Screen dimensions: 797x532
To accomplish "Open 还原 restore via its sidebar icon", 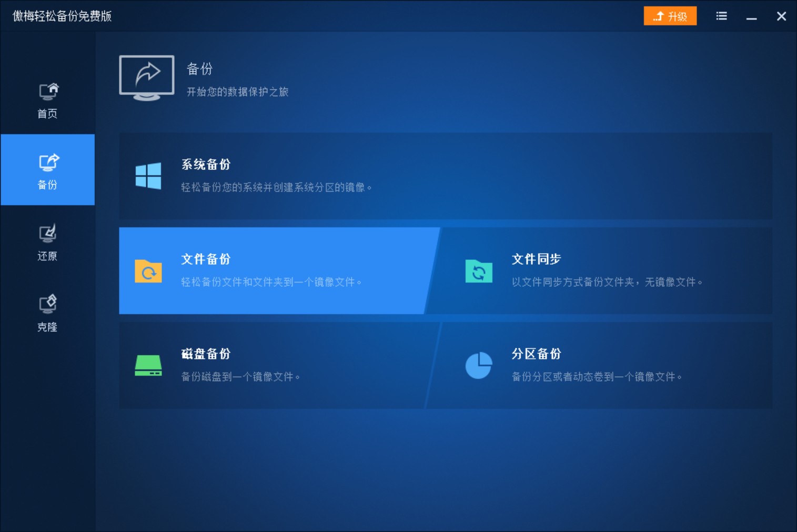I will click(48, 233).
